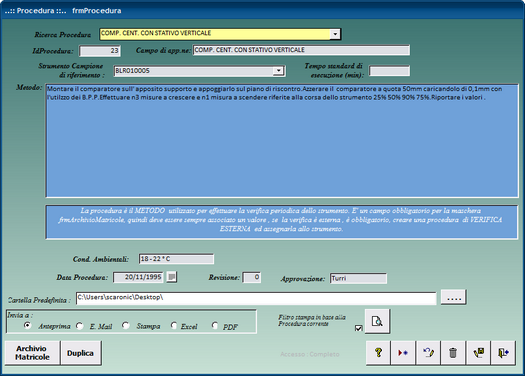Click the Cond. Ambientali field 18 - 22 °C
The height and width of the screenshot is (376, 525).
click(x=176, y=259)
